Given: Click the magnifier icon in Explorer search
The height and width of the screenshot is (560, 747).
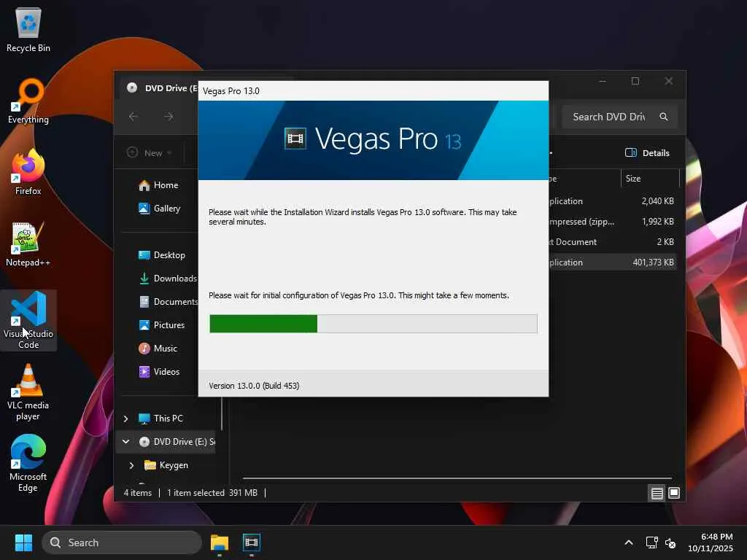Looking at the screenshot, I should pos(664,117).
